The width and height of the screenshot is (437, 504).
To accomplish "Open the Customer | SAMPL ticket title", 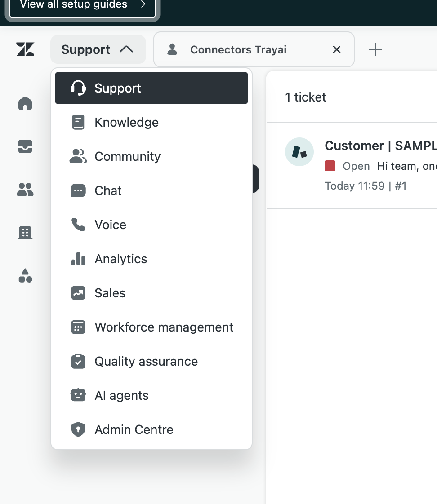I will [x=381, y=146].
